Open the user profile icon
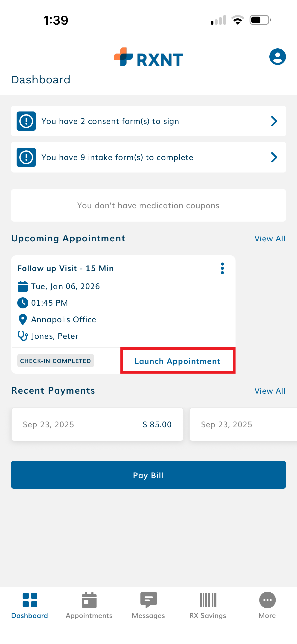297x644 pixels. tap(277, 57)
